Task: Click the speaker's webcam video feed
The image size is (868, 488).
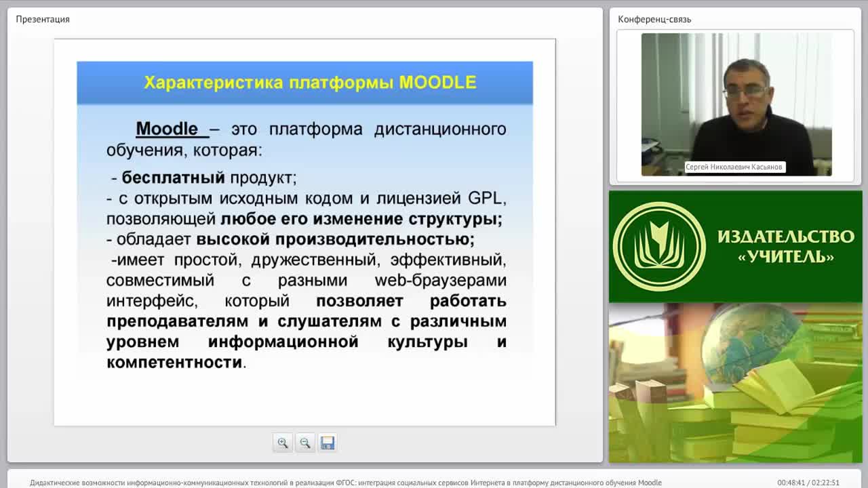Action: click(x=736, y=104)
